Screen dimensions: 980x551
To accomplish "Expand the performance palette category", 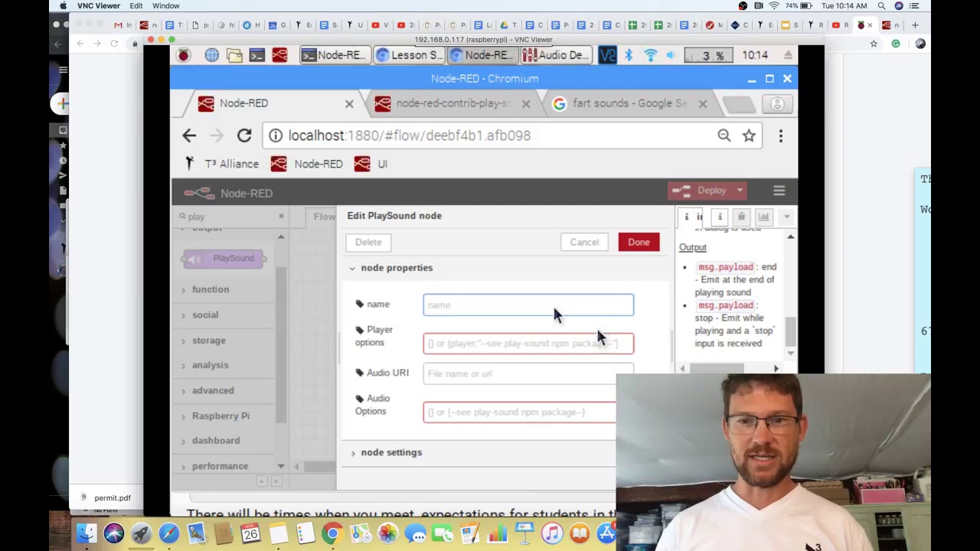I will click(x=220, y=466).
